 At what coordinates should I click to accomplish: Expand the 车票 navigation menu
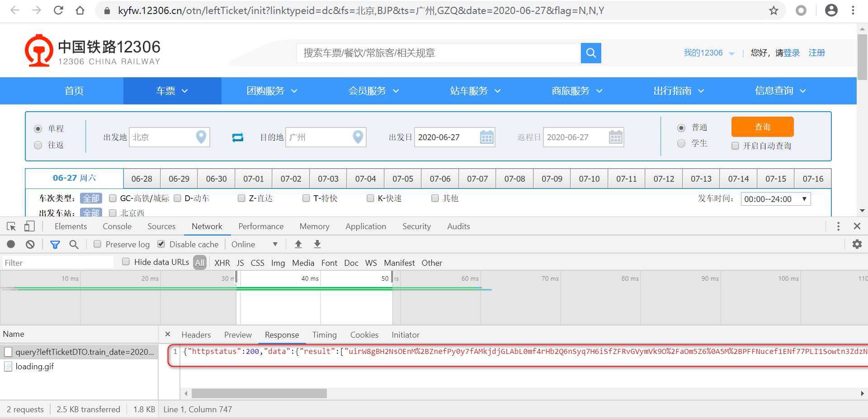[x=172, y=91]
